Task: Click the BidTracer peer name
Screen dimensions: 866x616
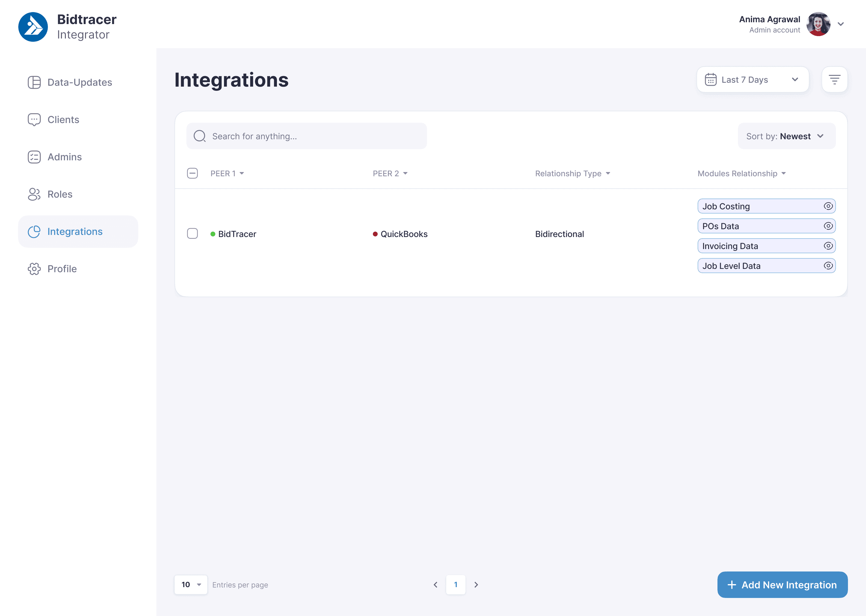Action: tap(237, 234)
